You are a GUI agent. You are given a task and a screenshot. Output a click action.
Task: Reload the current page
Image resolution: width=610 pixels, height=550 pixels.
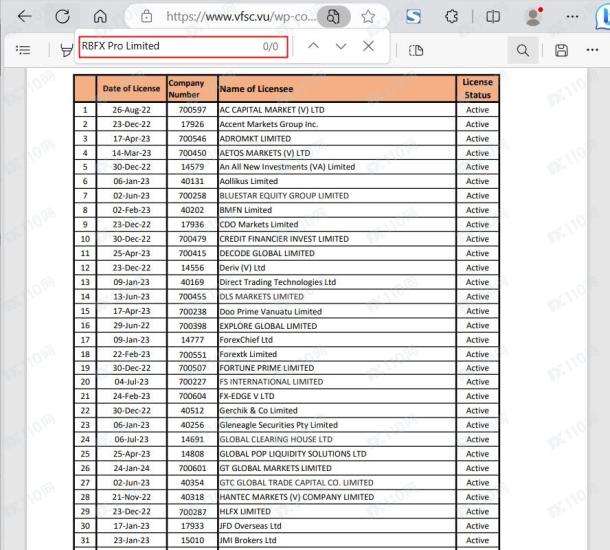(62, 16)
